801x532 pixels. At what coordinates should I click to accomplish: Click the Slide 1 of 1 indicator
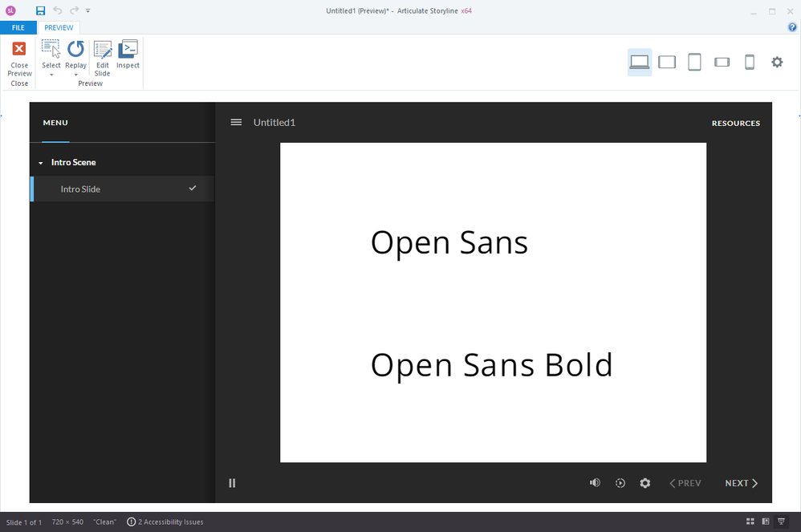[x=24, y=522]
